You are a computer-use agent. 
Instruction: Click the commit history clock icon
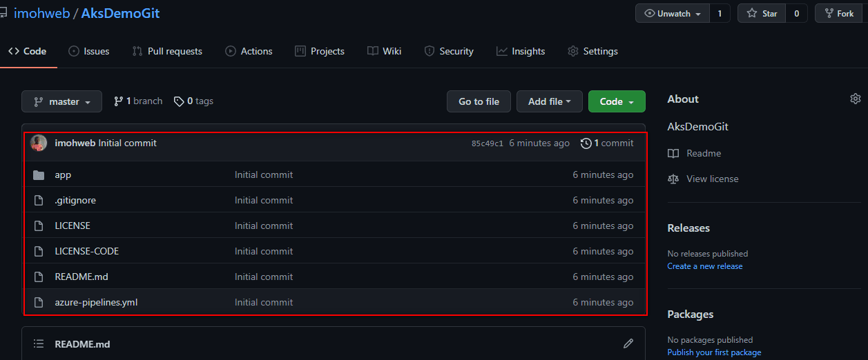tap(586, 143)
